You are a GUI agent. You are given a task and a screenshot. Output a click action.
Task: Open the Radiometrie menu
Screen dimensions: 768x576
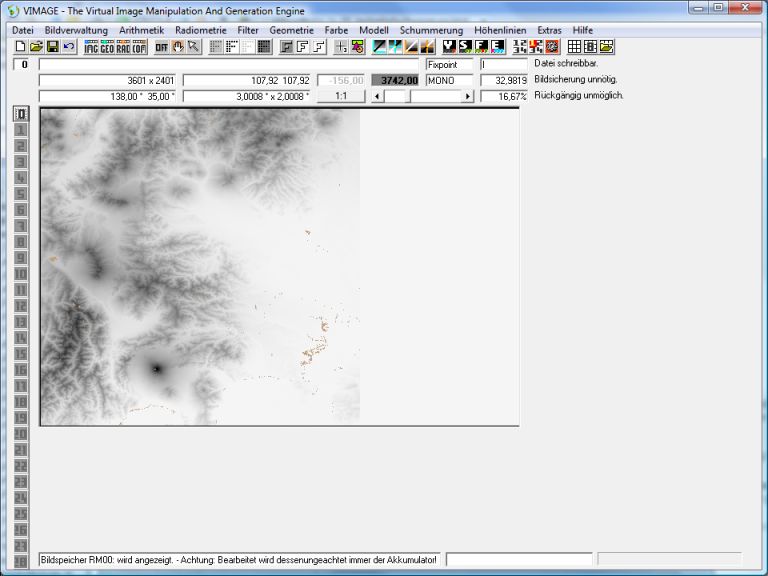(x=202, y=31)
